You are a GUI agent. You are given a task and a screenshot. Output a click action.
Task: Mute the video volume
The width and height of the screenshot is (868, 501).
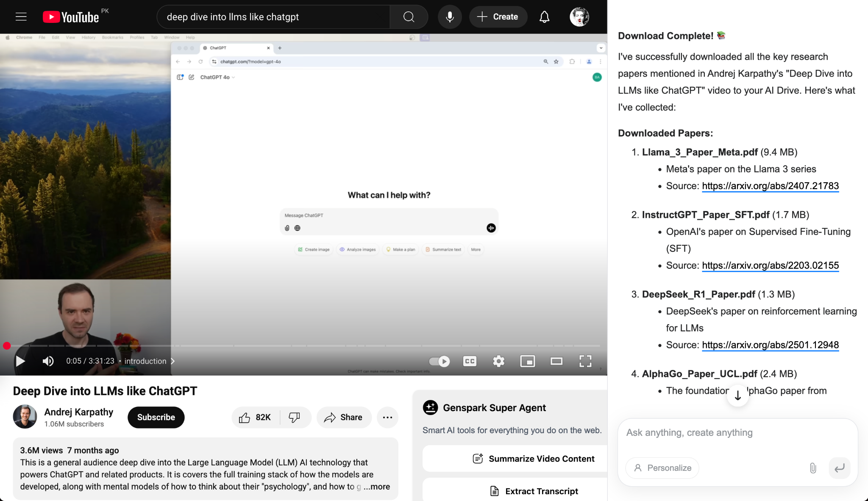coord(48,361)
